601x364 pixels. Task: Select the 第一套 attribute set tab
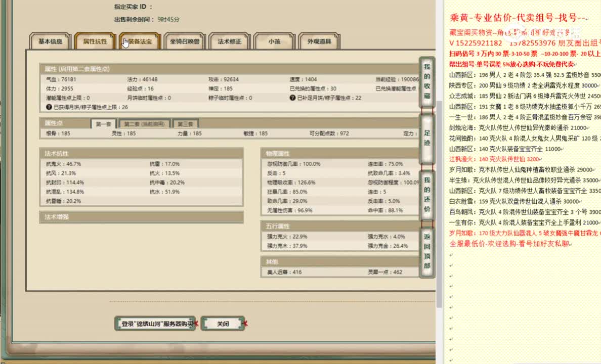click(x=104, y=124)
